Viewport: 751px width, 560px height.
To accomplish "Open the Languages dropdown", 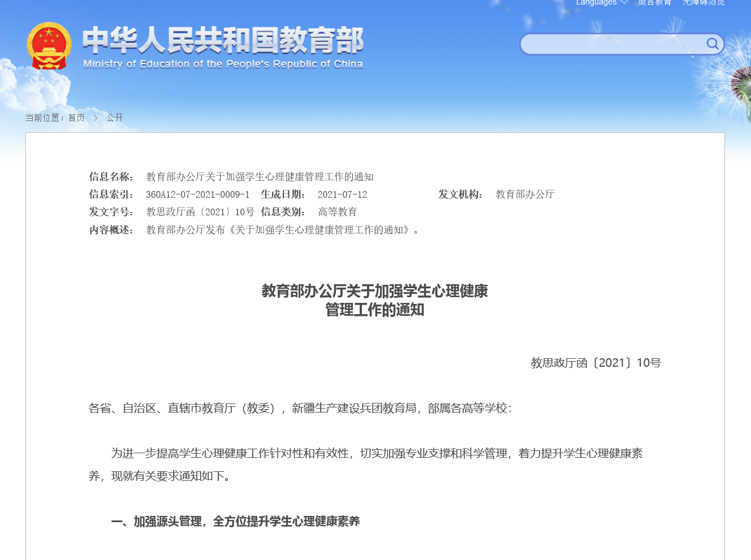I will 602,2.
